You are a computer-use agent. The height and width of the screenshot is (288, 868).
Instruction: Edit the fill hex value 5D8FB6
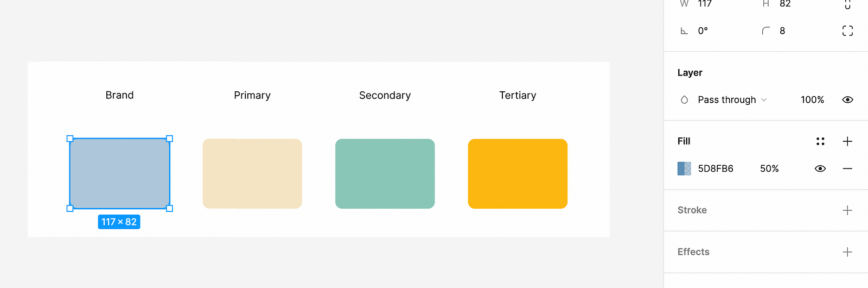[716, 168]
